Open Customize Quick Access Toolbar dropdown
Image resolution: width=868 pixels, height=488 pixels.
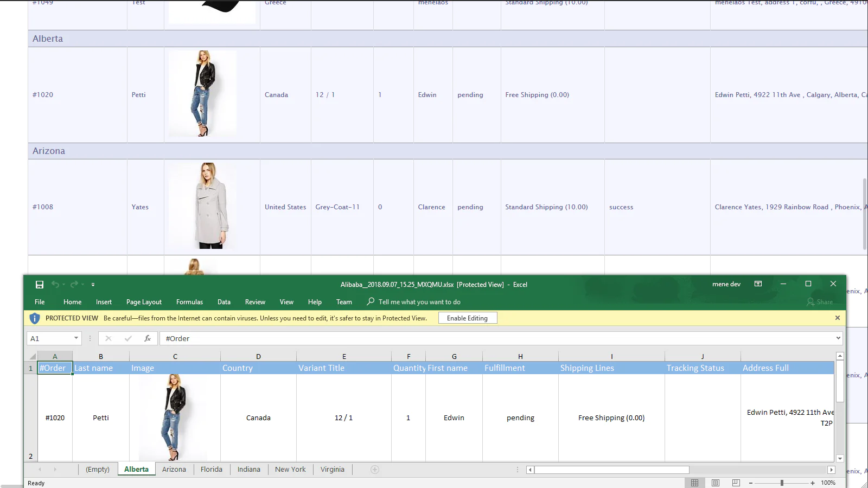click(x=93, y=285)
